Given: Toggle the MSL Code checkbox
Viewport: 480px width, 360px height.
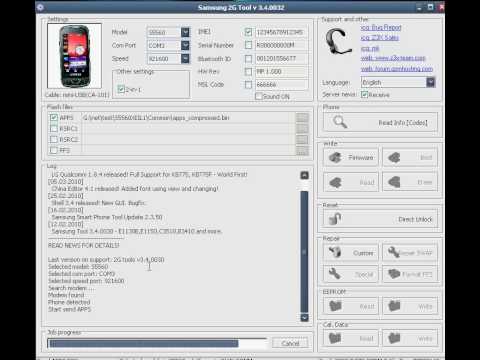Looking at the screenshot, I should [248, 85].
